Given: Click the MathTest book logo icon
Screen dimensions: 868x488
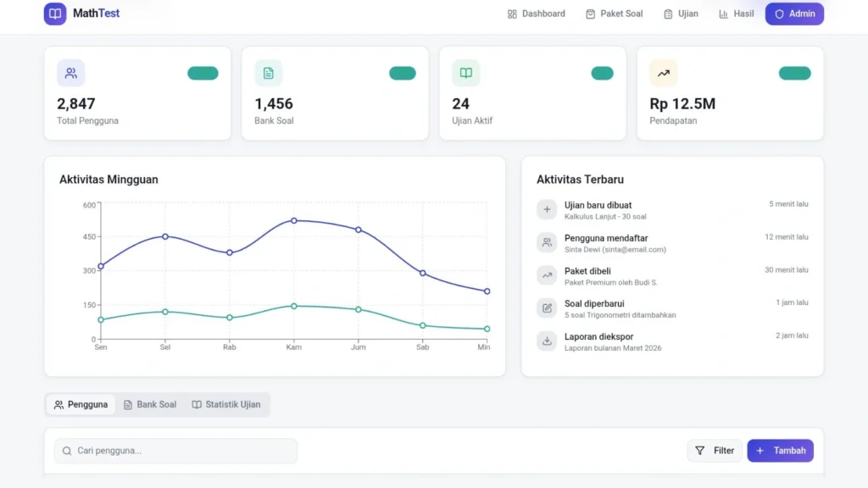Looking at the screenshot, I should tap(55, 14).
